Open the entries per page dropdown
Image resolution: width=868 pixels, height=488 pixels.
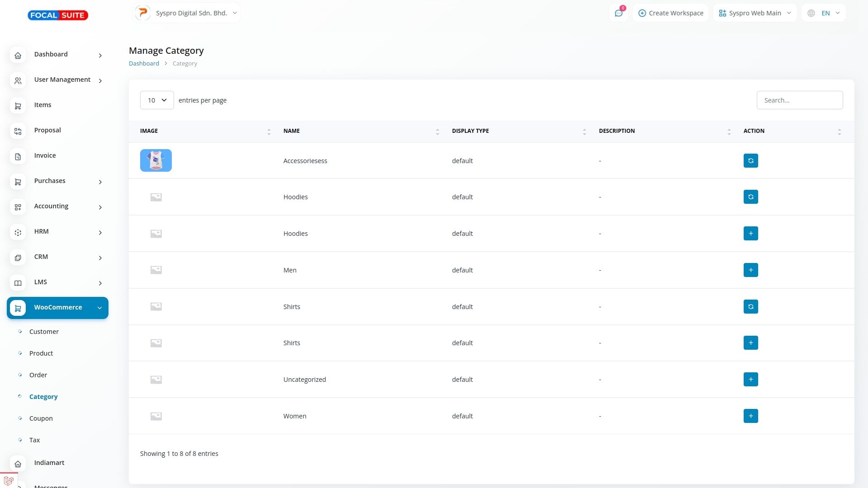tap(157, 100)
